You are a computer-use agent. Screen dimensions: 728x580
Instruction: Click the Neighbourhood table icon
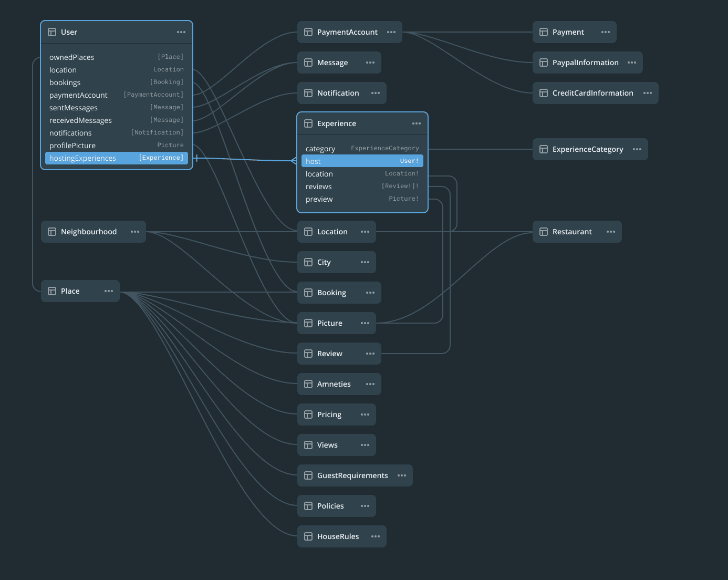(x=52, y=232)
